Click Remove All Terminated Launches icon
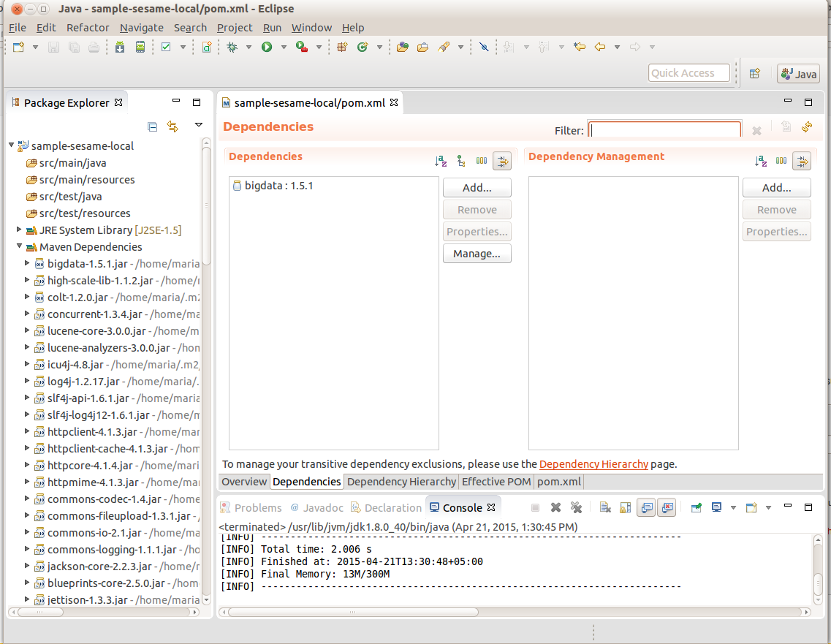 click(576, 508)
